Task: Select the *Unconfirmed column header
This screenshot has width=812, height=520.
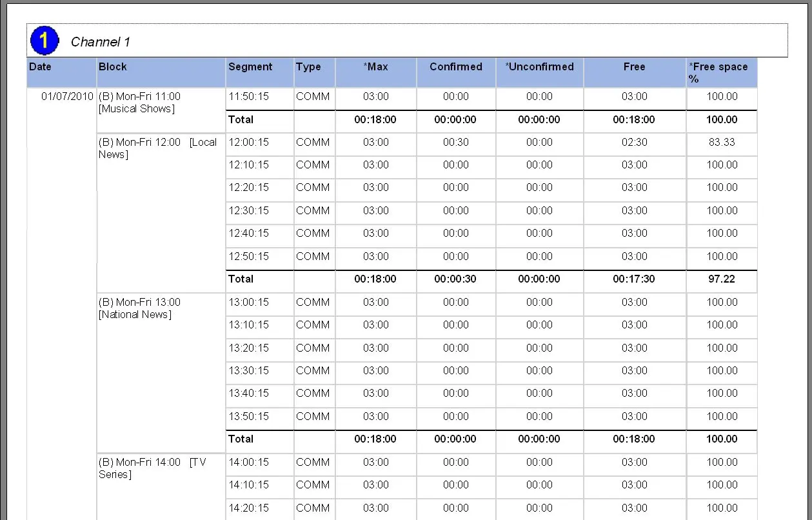Action: coord(539,67)
